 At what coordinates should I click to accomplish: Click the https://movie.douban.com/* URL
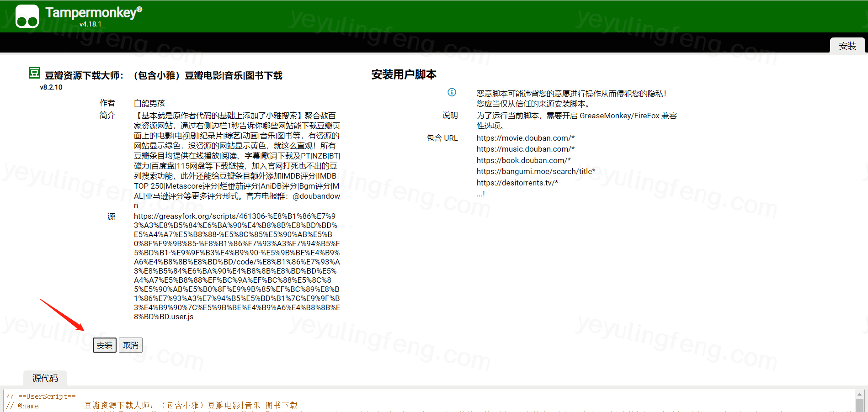526,138
